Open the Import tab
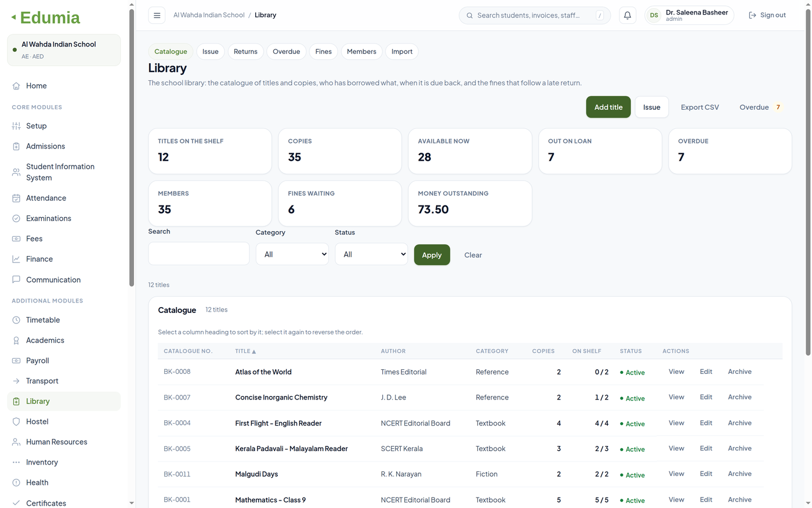This screenshot has height=508, width=812. pos(402,52)
